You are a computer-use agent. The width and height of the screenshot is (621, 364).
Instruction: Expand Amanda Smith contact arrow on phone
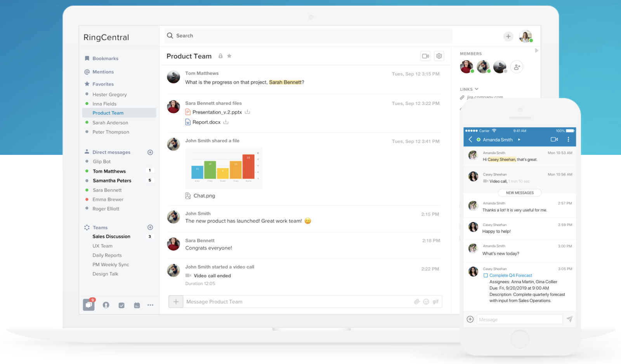point(519,140)
